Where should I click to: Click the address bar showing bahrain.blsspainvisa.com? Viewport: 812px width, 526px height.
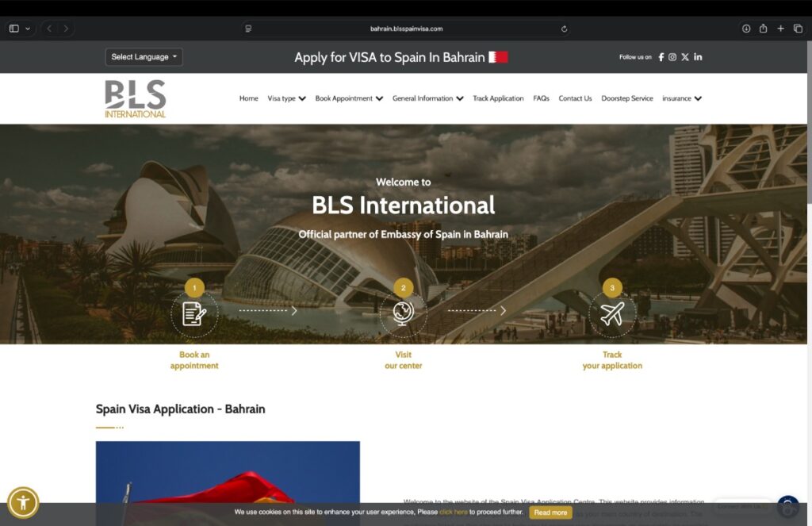click(x=407, y=29)
